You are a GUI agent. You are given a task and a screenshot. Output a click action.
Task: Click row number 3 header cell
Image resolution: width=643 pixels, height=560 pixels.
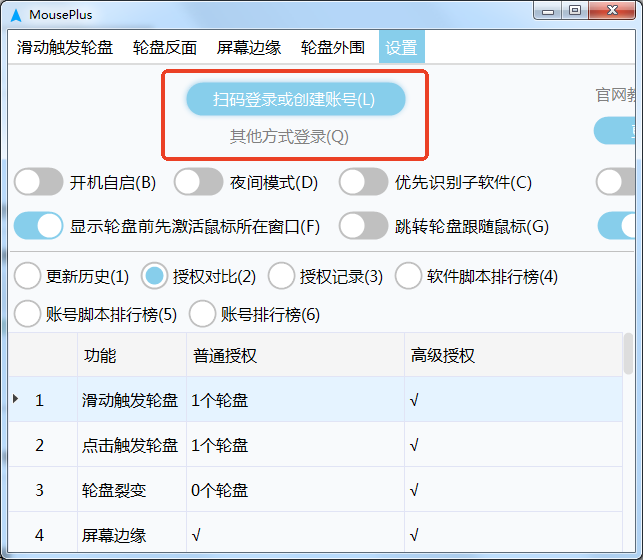point(43,490)
